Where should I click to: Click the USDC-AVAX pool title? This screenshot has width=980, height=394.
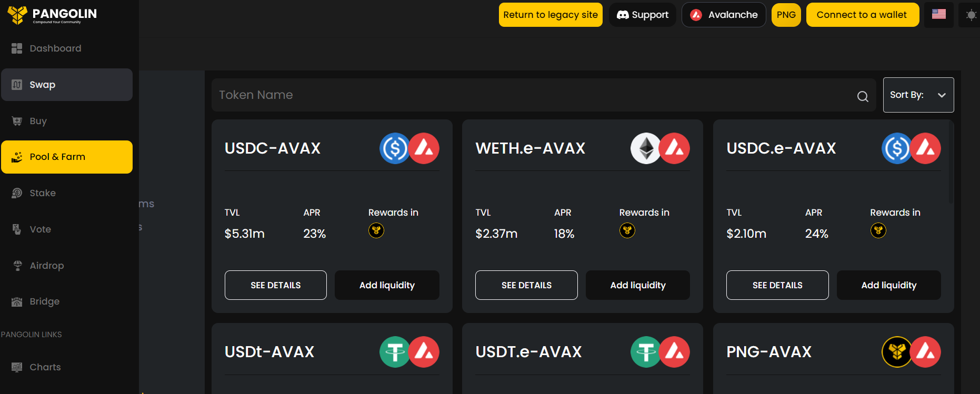273,148
